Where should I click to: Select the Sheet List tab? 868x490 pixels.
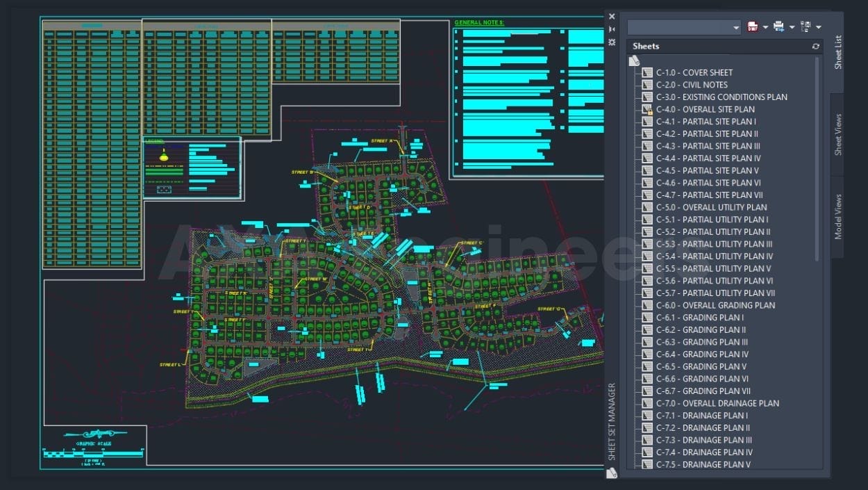click(837, 52)
